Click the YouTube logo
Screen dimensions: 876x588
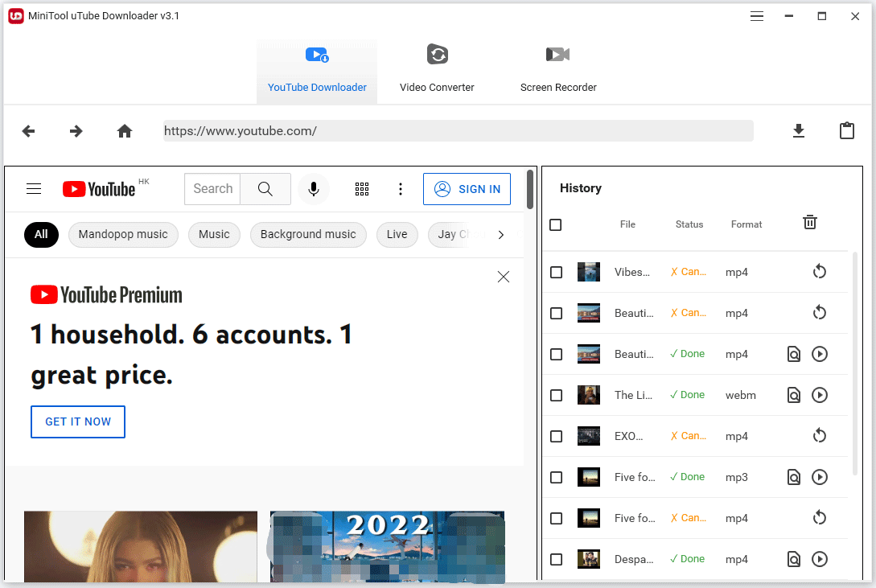point(99,189)
